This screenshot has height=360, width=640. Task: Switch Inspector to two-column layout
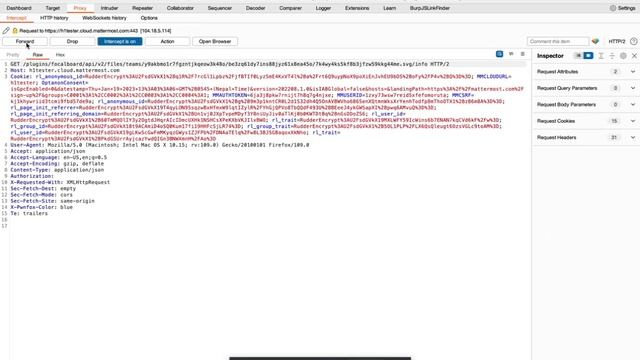coord(588,56)
